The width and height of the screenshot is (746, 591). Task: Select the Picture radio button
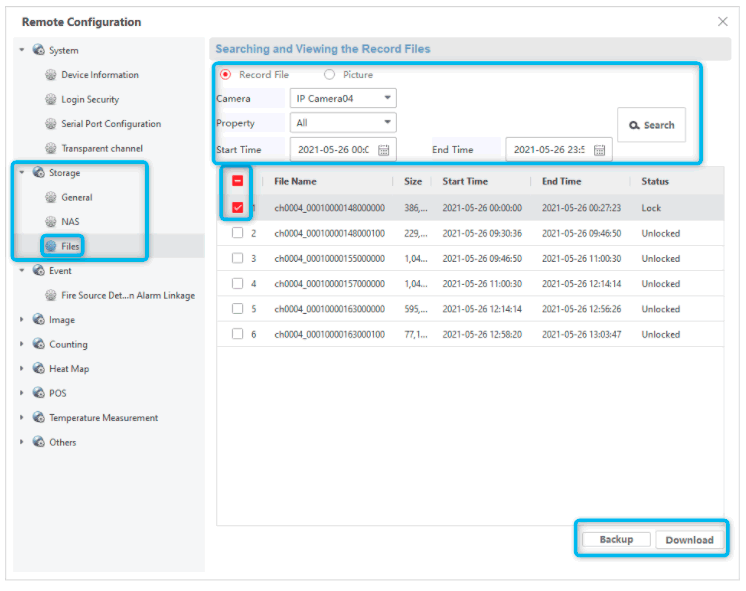(x=330, y=75)
